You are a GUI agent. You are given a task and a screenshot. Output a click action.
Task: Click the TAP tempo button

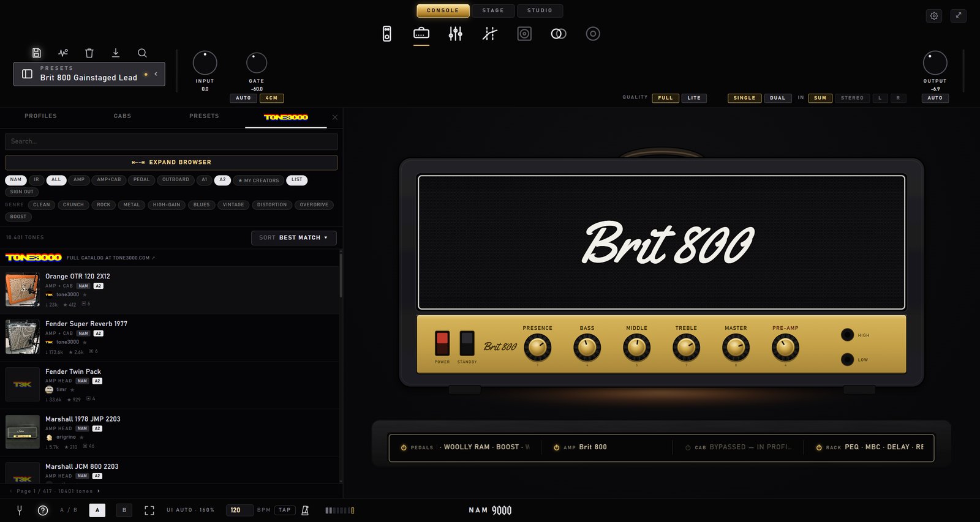point(285,510)
